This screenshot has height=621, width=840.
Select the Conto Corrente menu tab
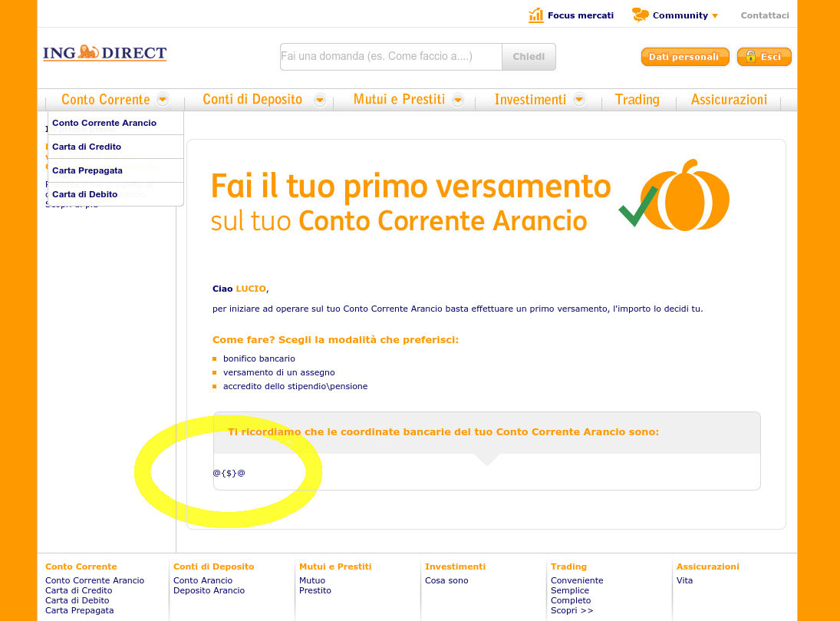(106, 100)
